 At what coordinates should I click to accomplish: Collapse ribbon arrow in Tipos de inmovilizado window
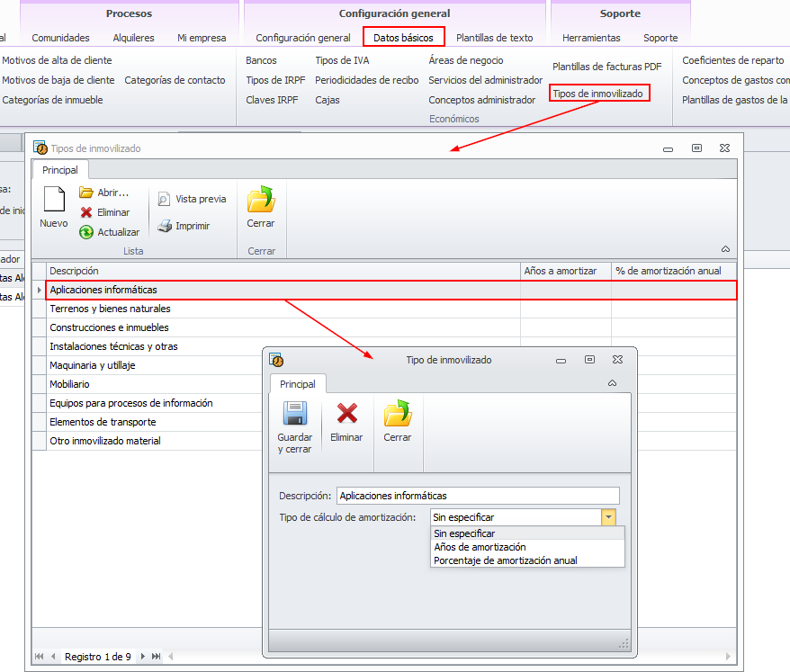point(725,249)
